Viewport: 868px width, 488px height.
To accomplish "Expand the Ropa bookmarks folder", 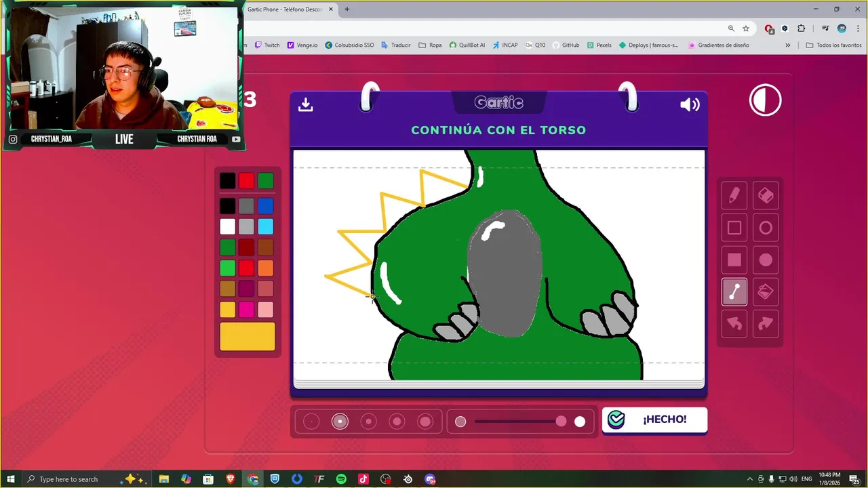I will point(431,45).
